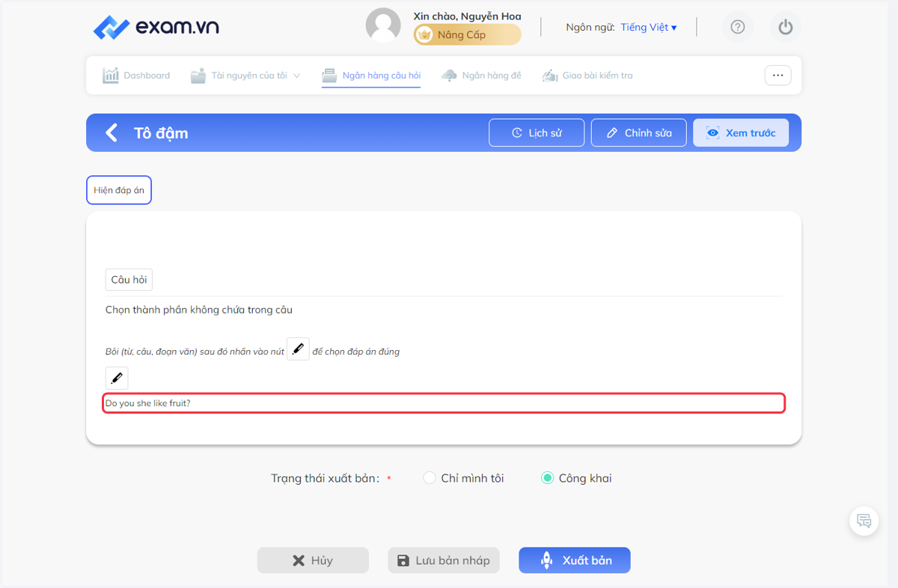Click the Xuất bản publish button
The image size is (898, 588).
click(x=575, y=560)
